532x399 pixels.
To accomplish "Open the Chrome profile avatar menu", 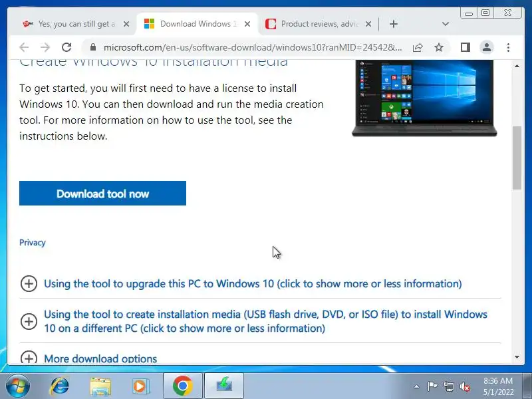I will (x=487, y=47).
